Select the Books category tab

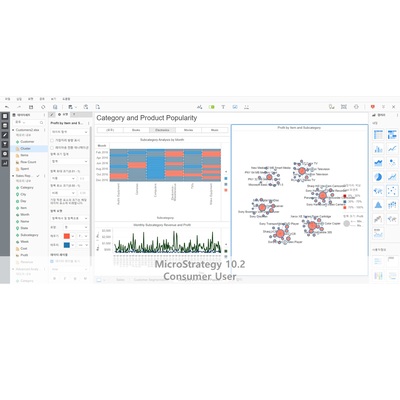(x=136, y=130)
